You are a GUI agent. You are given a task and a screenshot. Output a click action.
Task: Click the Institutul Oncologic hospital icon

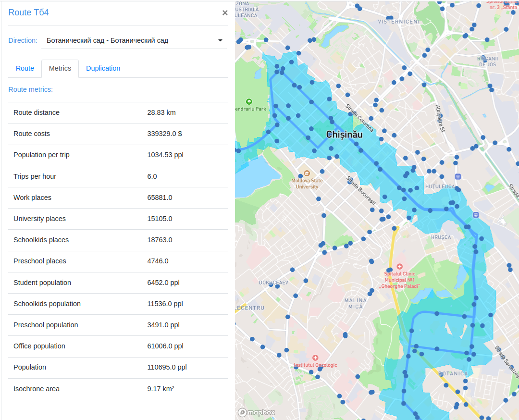pos(315,358)
